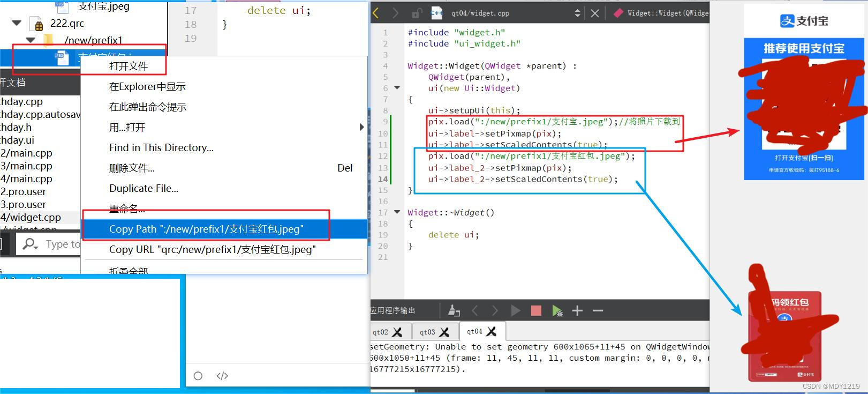Go to previous item in output pane
Screen dimensions: 868x394
(474, 310)
